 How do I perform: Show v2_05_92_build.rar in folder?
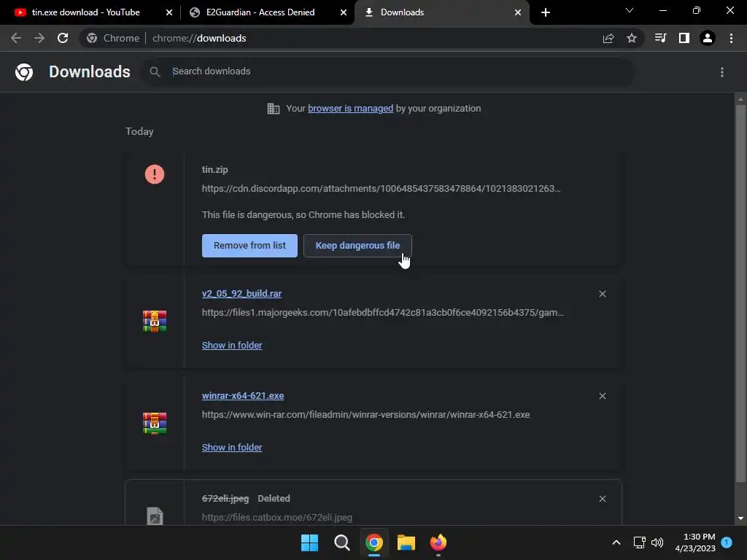(x=232, y=345)
